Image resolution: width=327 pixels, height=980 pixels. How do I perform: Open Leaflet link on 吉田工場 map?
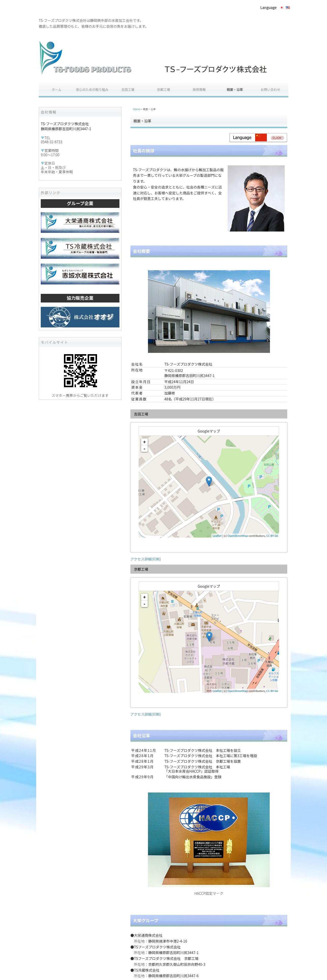click(217, 536)
